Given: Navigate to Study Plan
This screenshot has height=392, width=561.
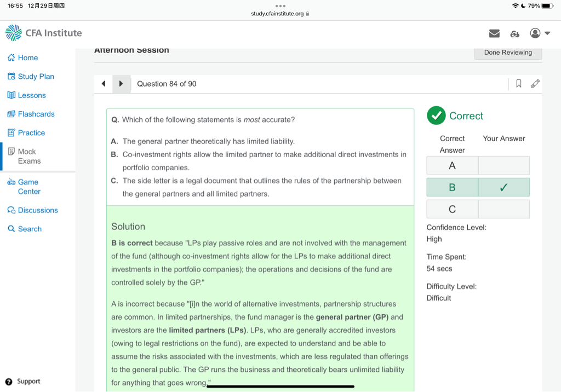Looking at the screenshot, I should click(36, 77).
